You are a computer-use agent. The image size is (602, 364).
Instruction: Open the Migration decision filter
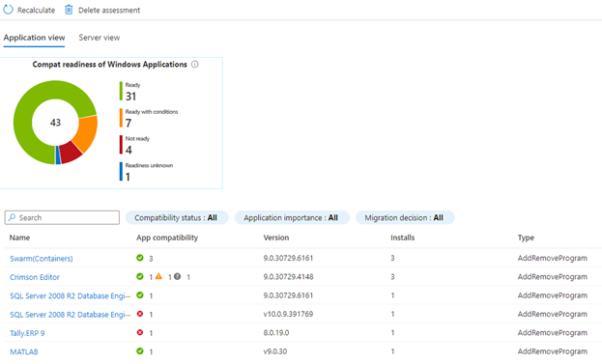click(x=405, y=217)
